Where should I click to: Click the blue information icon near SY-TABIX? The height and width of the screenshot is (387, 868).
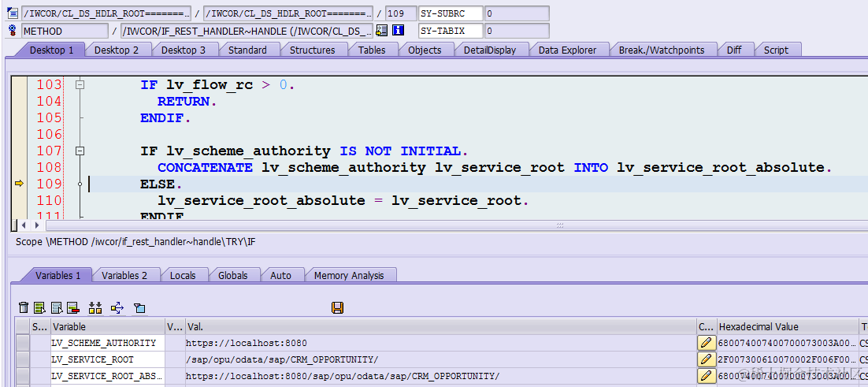[x=398, y=31]
